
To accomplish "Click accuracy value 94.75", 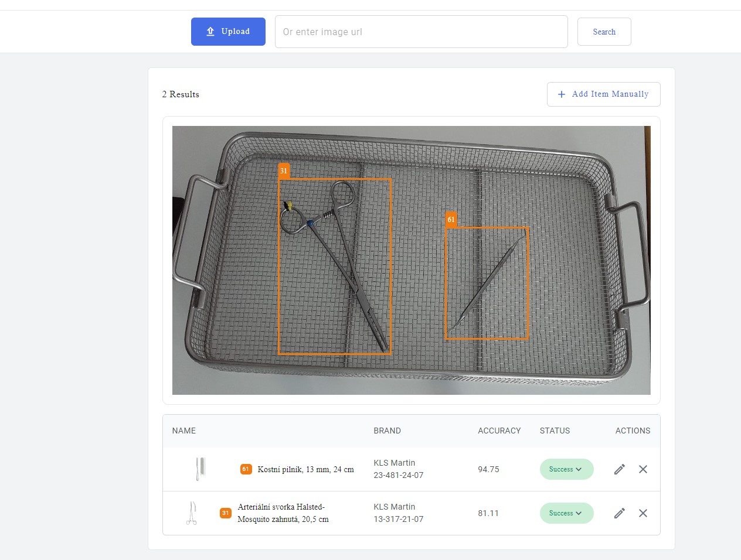I will pos(488,469).
